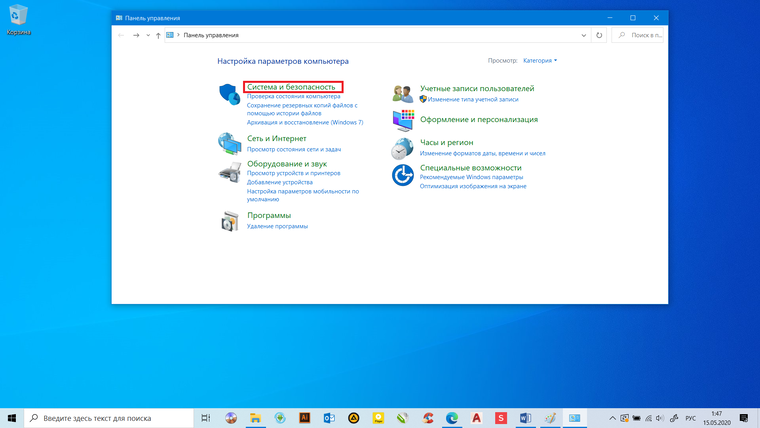Viewport: 760px width, 428px height.
Task: Click Панель управления breadcrumb in address bar
Action: 211,35
